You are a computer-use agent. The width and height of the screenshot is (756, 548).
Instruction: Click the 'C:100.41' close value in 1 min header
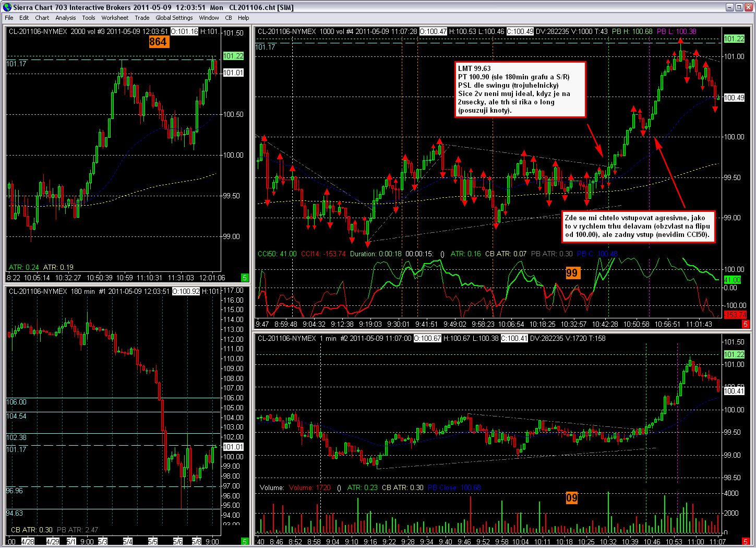point(514,338)
